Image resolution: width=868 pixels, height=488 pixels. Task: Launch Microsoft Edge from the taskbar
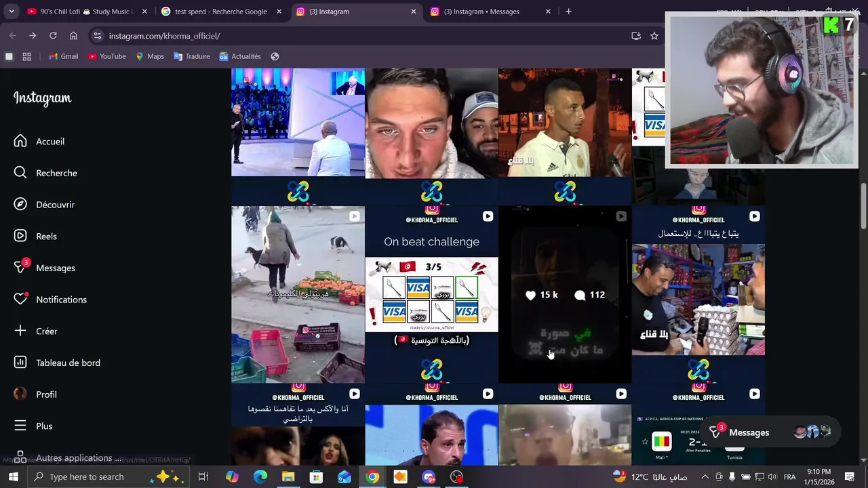click(x=260, y=476)
